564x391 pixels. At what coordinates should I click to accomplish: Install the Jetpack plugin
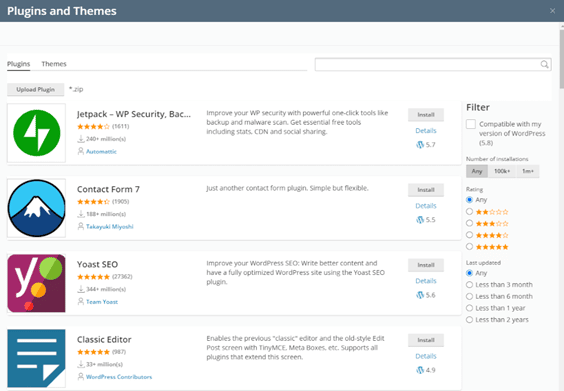click(x=426, y=115)
